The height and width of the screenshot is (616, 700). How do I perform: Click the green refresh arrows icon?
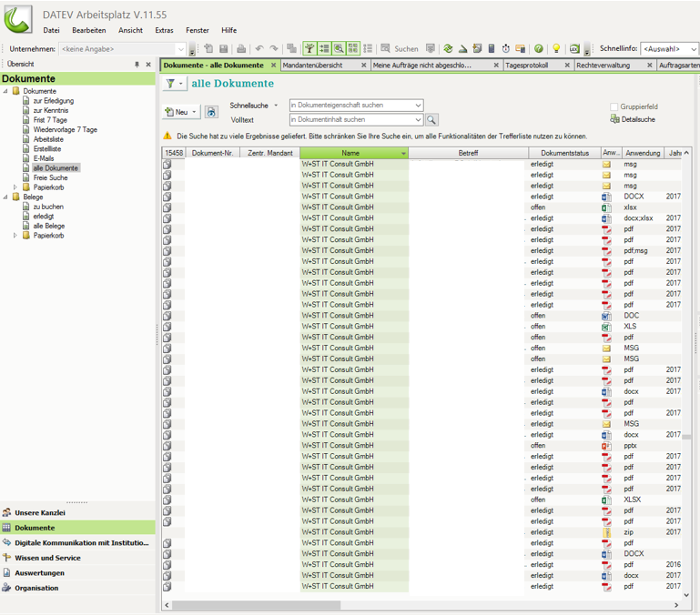[448, 48]
